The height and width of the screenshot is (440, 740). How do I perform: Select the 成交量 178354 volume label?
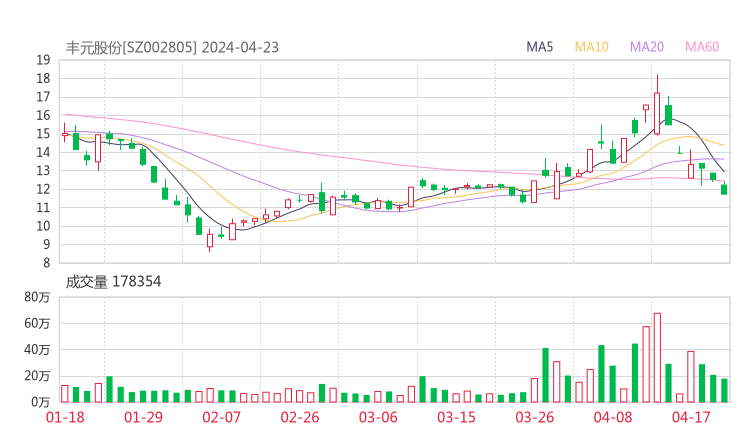point(113,282)
